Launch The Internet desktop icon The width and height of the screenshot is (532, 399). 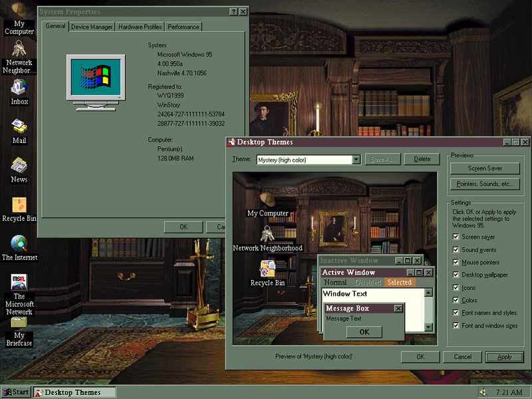point(19,245)
